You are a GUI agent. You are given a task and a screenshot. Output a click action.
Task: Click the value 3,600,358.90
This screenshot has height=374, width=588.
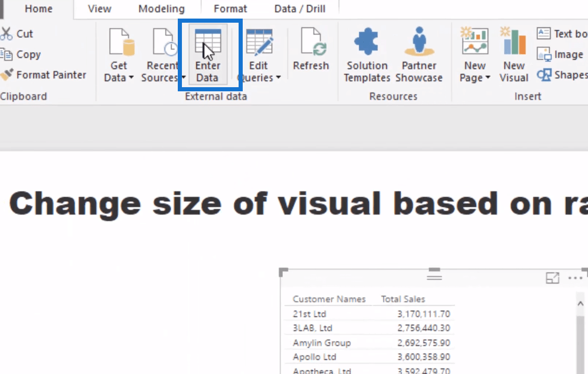tap(424, 357)
